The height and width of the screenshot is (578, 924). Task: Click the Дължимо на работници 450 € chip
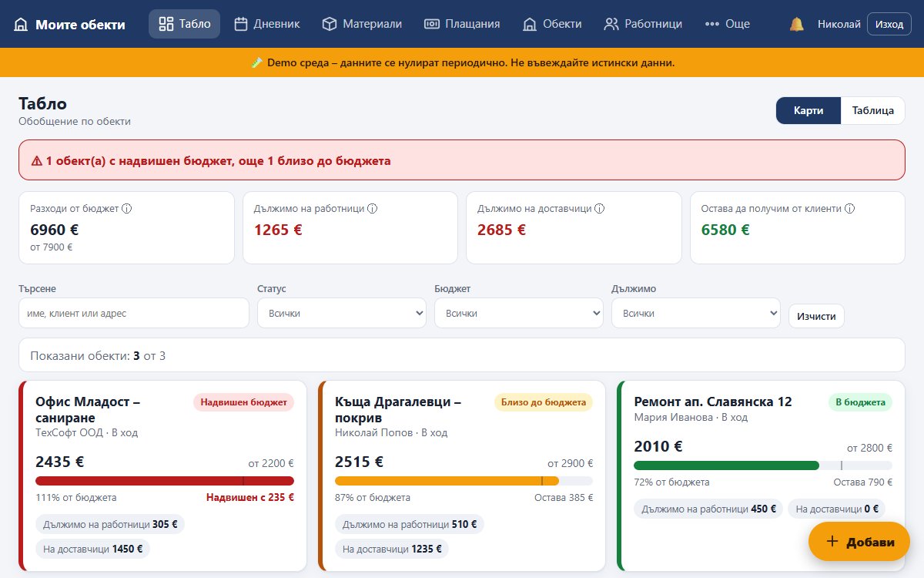click(708, 509)
